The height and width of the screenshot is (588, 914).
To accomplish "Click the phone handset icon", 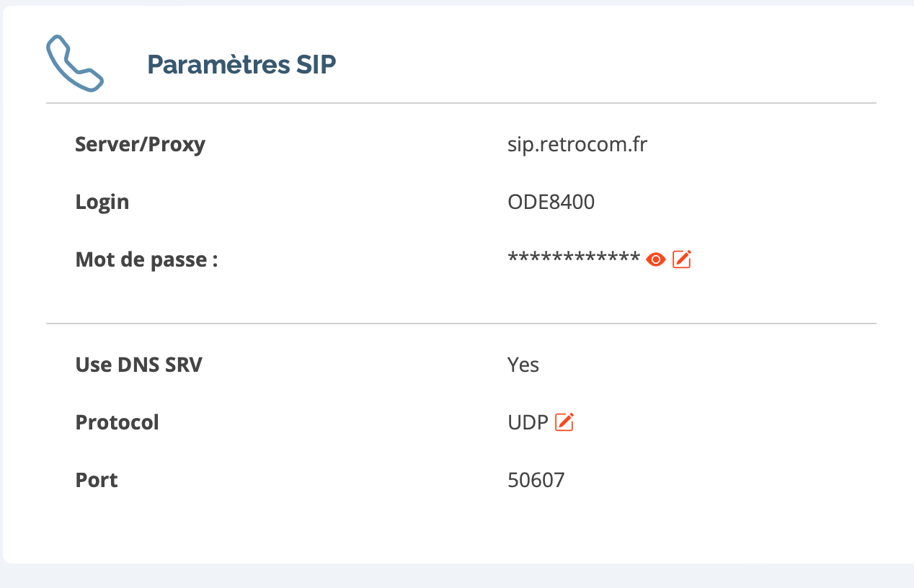I will [x=74, y=65].
